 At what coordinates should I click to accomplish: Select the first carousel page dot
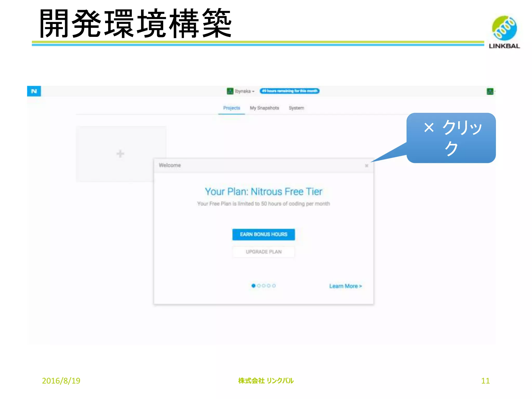point(254,286)
